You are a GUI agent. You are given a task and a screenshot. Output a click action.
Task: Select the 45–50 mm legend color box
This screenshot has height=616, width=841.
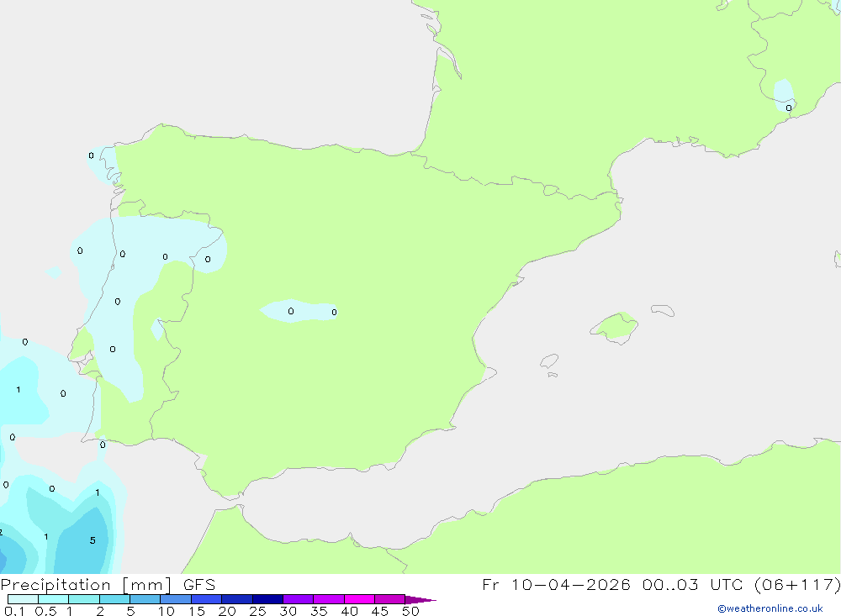(389, 599)
